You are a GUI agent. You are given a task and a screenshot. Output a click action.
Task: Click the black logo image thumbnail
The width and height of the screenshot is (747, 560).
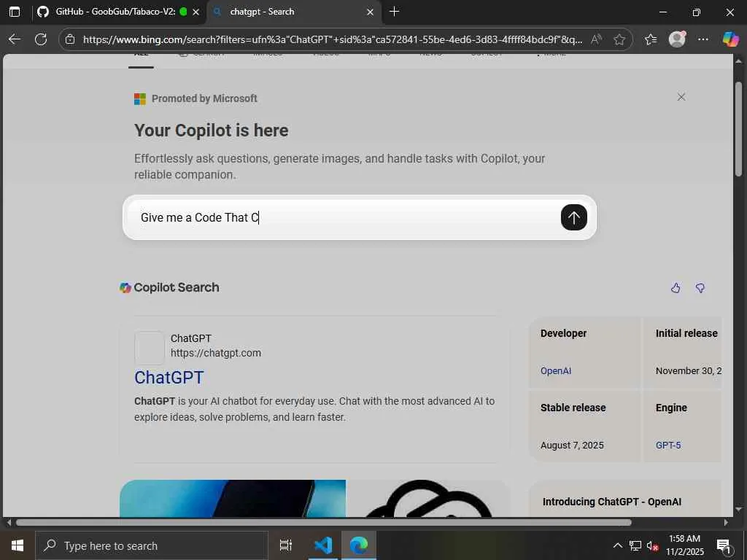[427, 499]
